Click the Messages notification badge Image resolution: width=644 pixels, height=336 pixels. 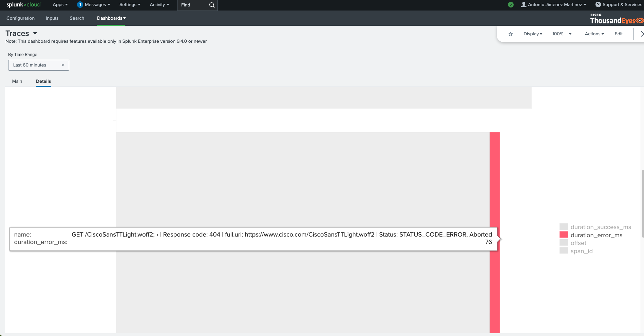click(80, 5)
